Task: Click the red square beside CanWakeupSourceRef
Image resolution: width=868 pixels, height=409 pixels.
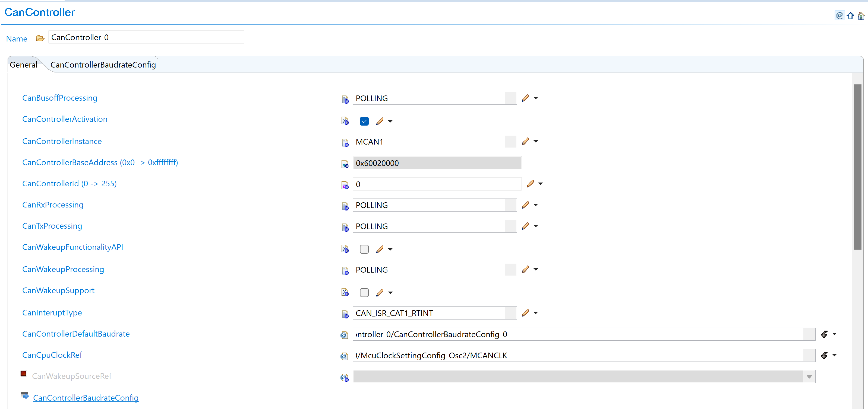Action: pos(24,373)
